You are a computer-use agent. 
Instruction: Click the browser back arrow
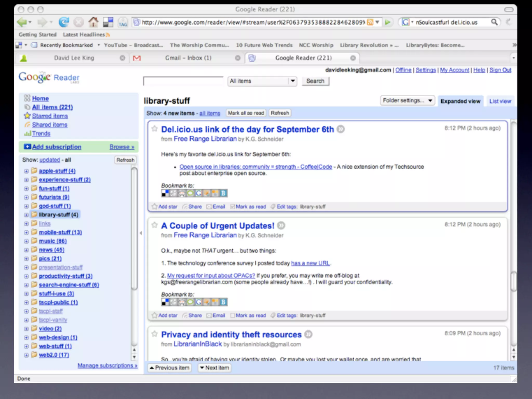click(x=22, y=22)
